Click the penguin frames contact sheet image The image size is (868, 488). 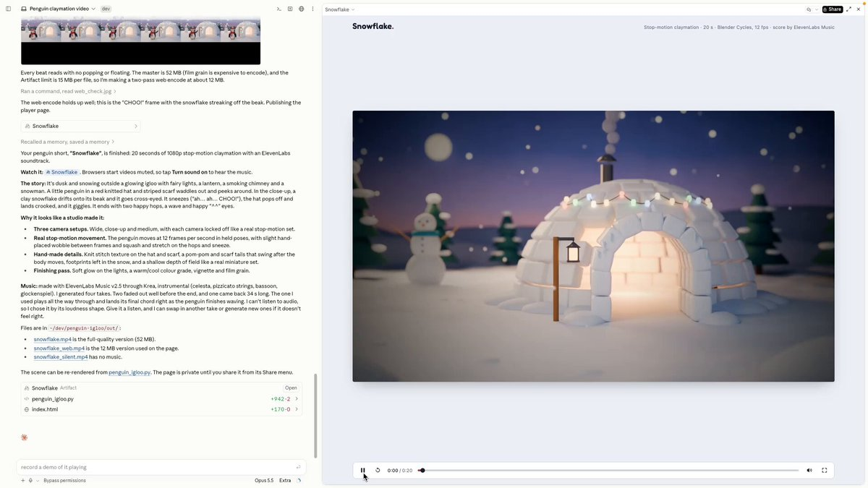click(140, 40)
